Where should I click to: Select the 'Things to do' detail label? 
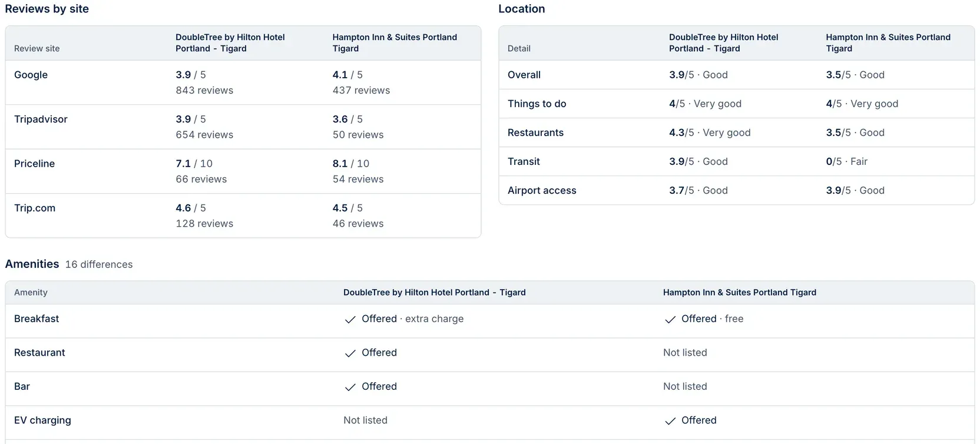click(x=537, y=104)
